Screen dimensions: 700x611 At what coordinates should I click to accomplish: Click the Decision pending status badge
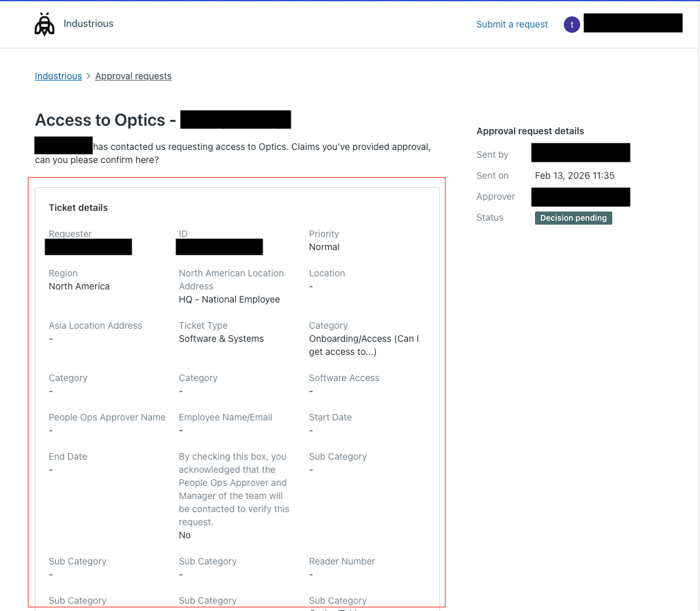(573, 217)
